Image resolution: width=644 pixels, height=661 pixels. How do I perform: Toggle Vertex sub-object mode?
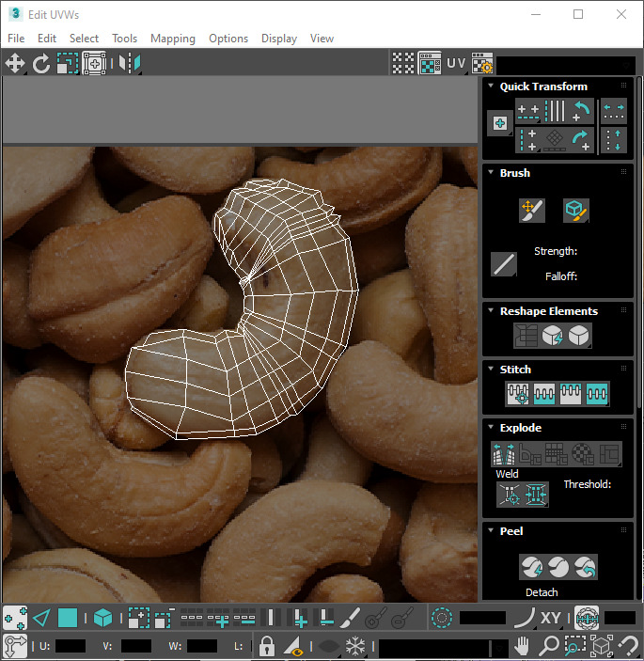coord(15,619)
